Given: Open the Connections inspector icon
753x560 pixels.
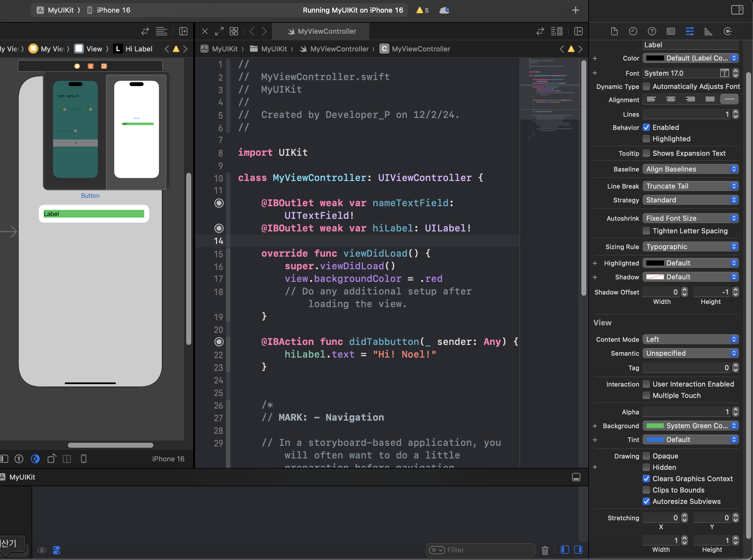Looking at the screenshot, I should pos(727,32).
